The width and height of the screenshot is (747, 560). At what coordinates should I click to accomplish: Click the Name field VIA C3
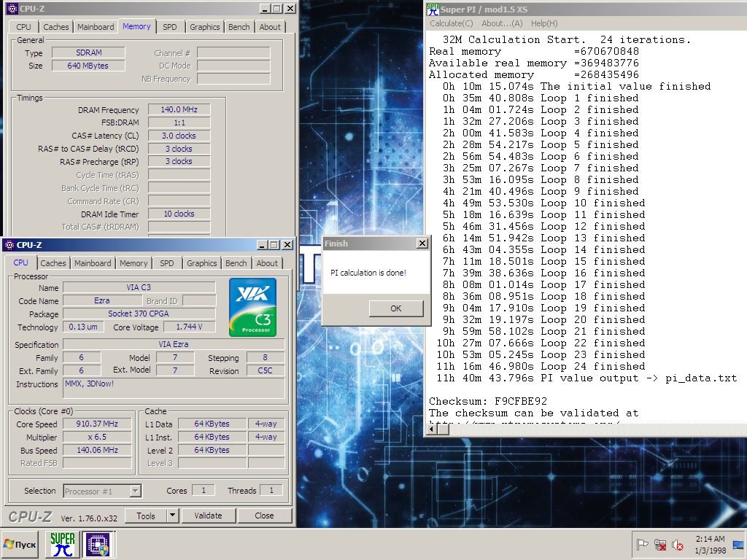click(x=139, y=287)
